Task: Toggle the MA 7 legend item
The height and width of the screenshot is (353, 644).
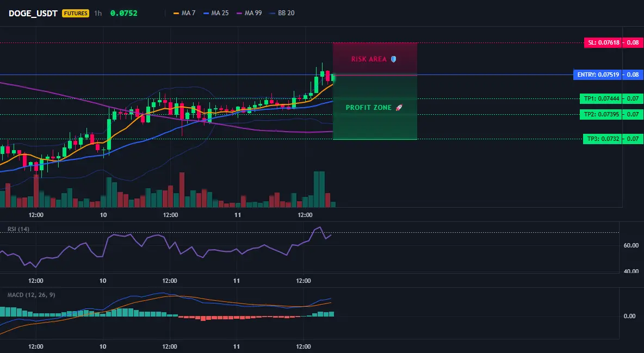Action: click(184, 13)
